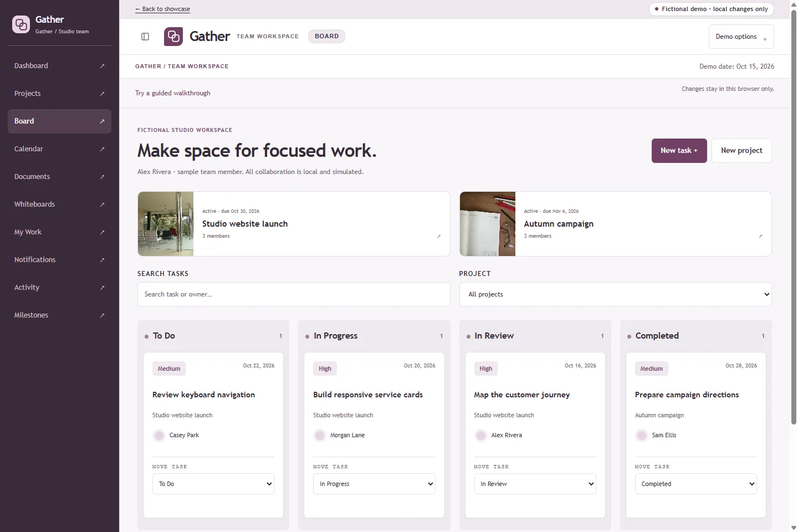Click the New project button

coord(741,151)
